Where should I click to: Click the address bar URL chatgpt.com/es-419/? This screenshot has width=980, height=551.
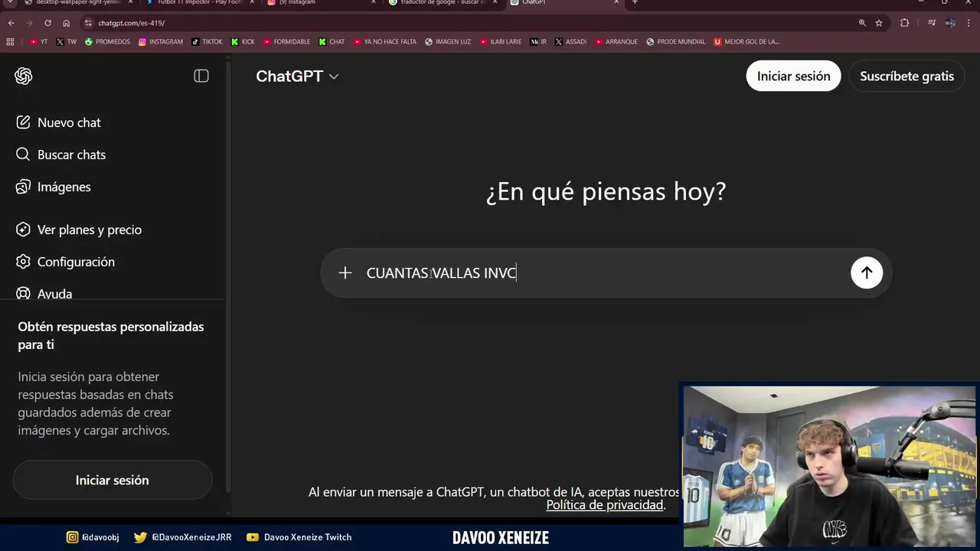[x=131, y=23]
